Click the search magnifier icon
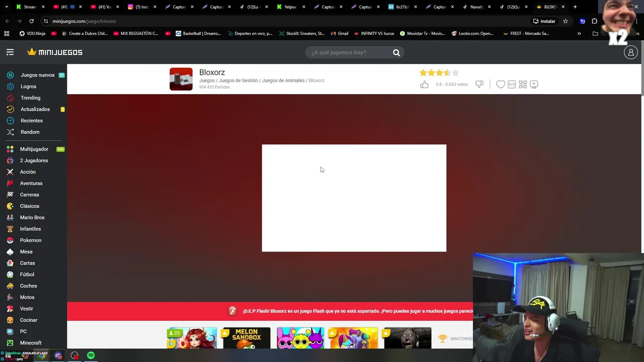Viewport: 644px width, 362px height. pos(396,52)
